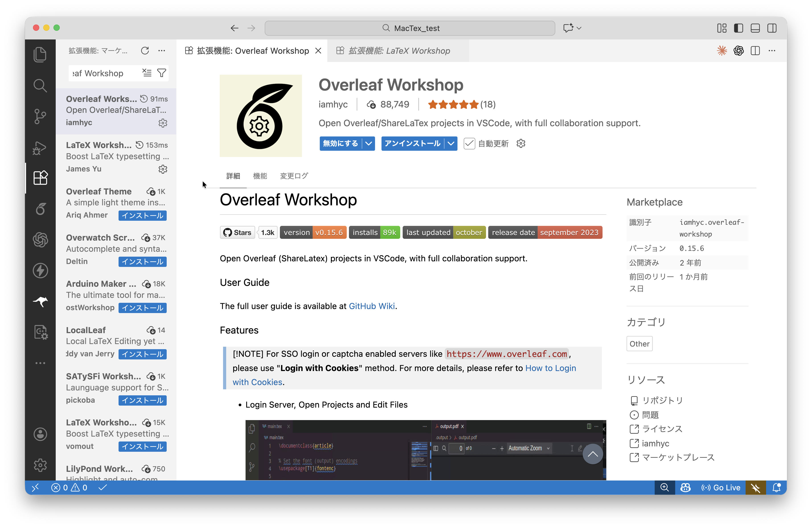This screenshot has height=528, width=812.
Task: Switch to the 変更ログ tab
Action: coord(294,176)
